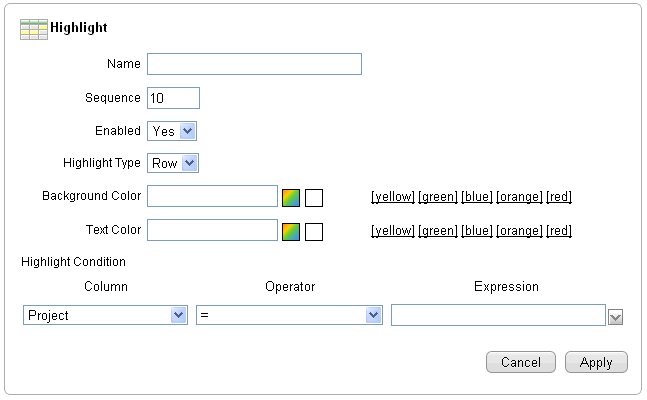647x400 pixels.
Task: Select blue link for Text Color
Action: pos(476,231)
